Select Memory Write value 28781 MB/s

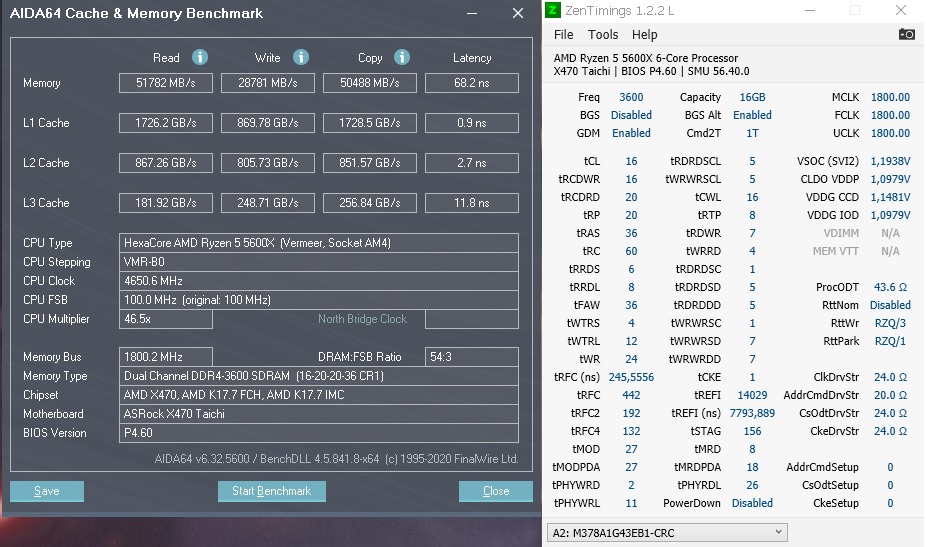268,83
